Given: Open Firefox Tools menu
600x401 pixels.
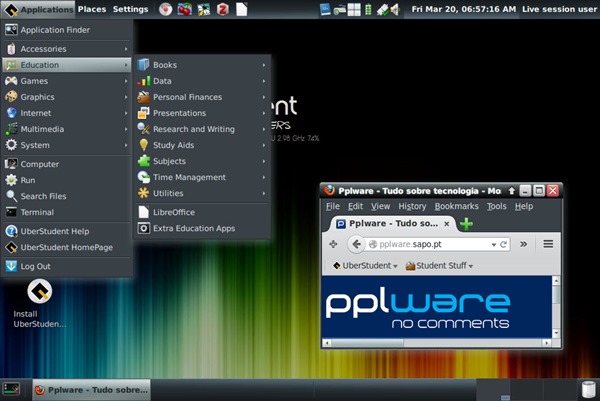Looking at the screenshot, I should point(497,206).
